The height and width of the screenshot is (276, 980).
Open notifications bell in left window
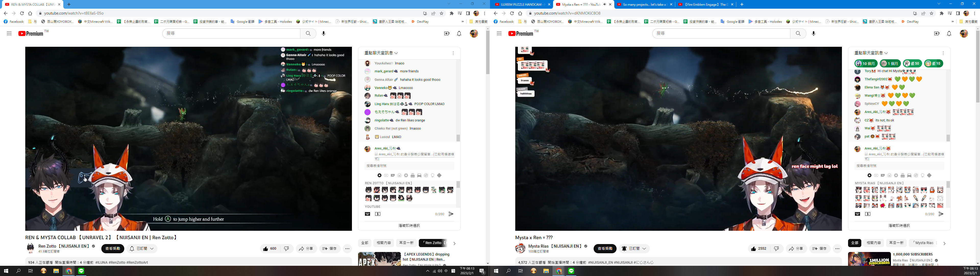pyautogui.click(x=459, y=33)
